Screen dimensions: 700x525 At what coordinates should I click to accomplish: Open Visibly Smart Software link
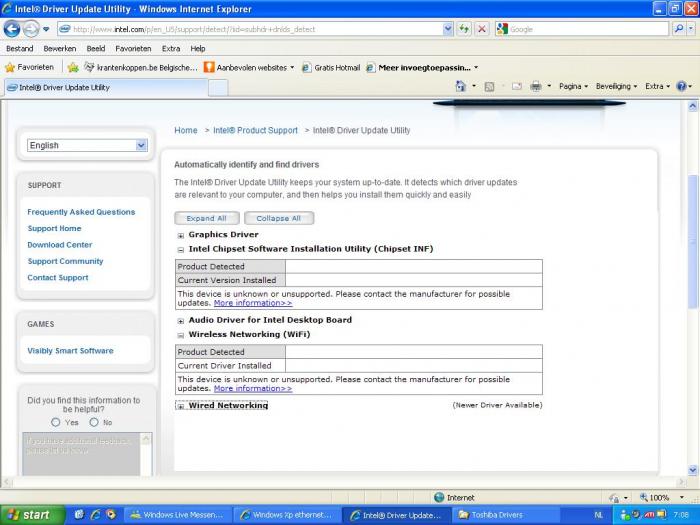tap(71, 351)
